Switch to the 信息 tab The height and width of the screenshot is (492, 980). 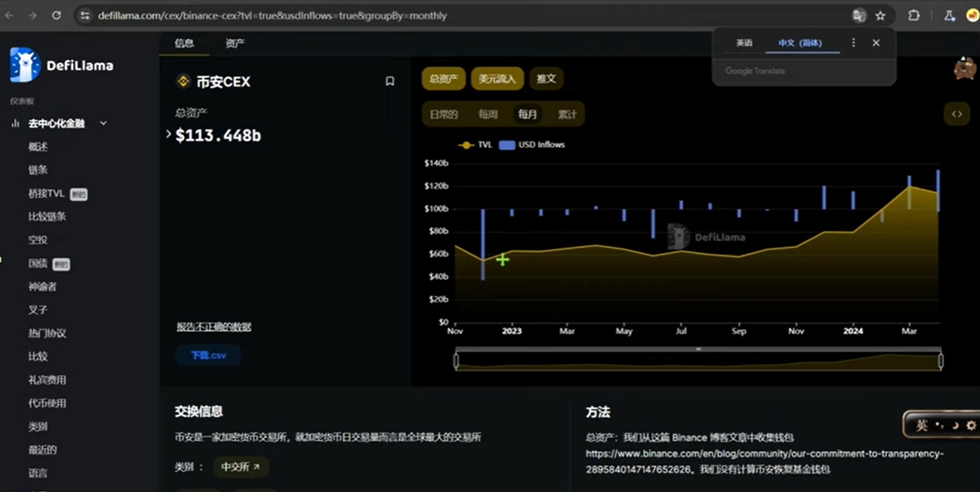pos(184,43)
